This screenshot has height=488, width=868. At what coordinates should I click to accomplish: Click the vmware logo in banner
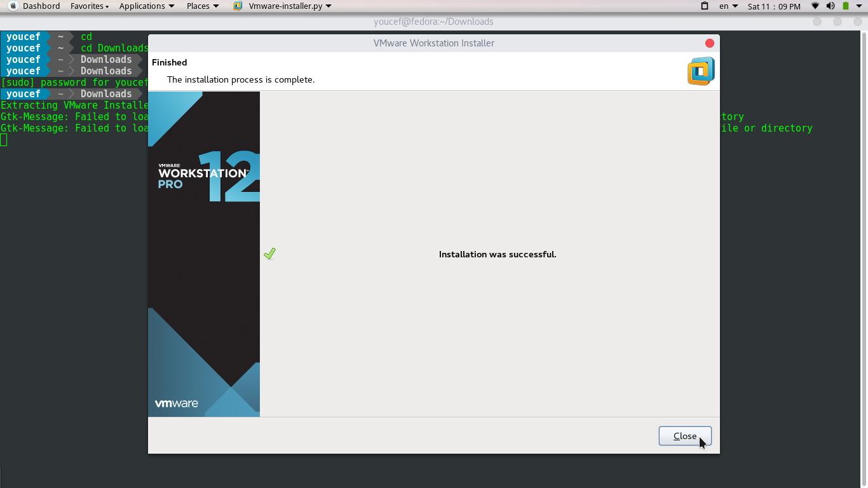[177, 403]
